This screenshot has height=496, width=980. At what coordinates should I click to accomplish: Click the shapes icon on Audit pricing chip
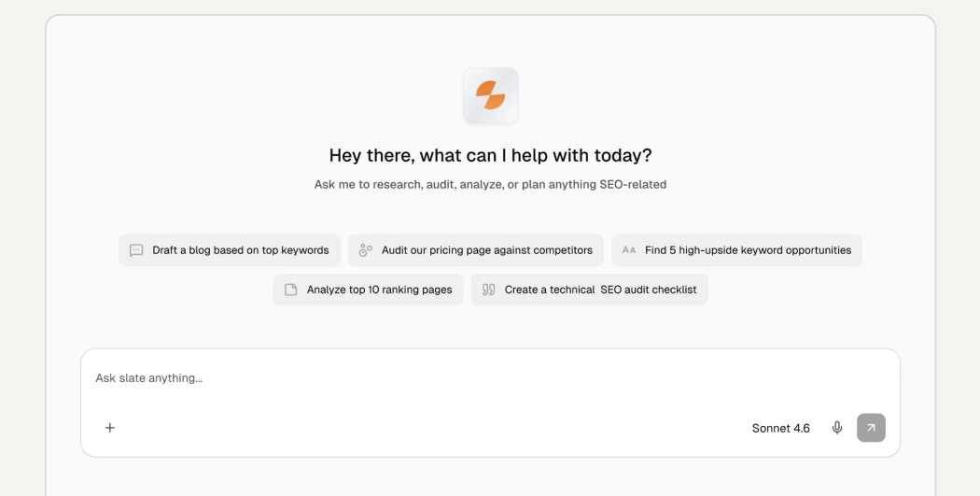366,250
